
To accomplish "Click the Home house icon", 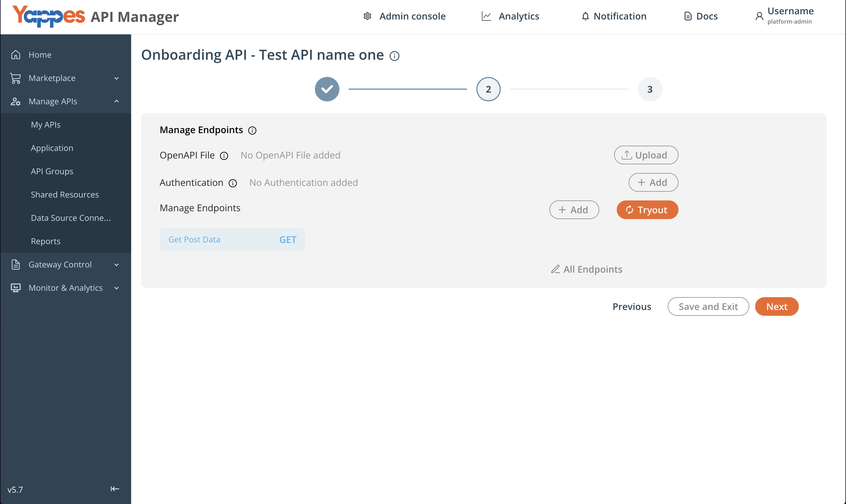I will (x=16, y=55).
